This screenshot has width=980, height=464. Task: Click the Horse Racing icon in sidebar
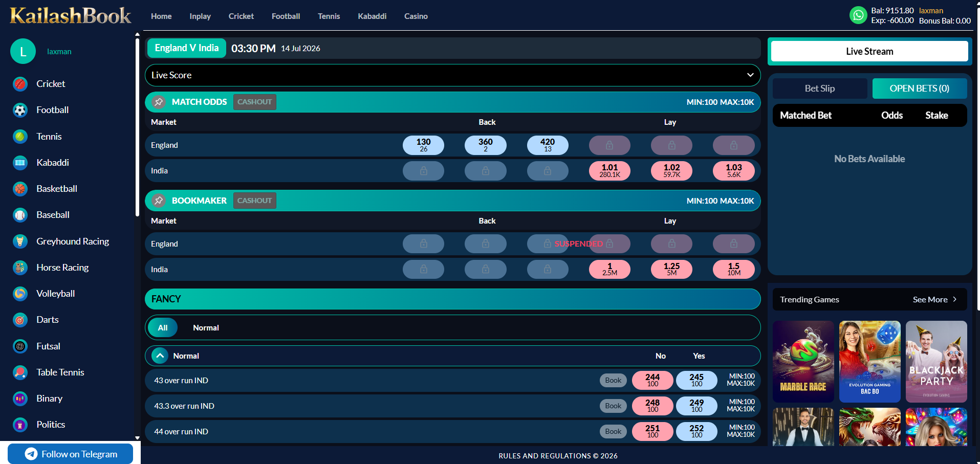pos(20,268)
